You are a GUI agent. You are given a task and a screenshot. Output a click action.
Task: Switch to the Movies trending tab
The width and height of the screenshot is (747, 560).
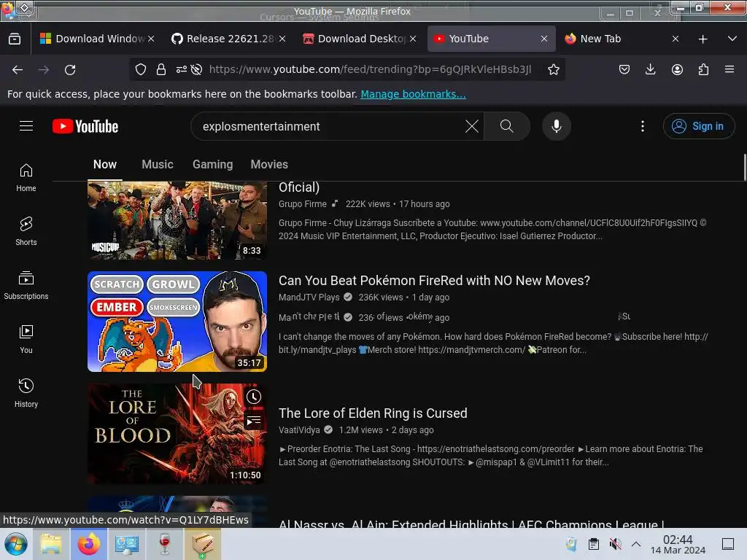click(x=269, y=164)
